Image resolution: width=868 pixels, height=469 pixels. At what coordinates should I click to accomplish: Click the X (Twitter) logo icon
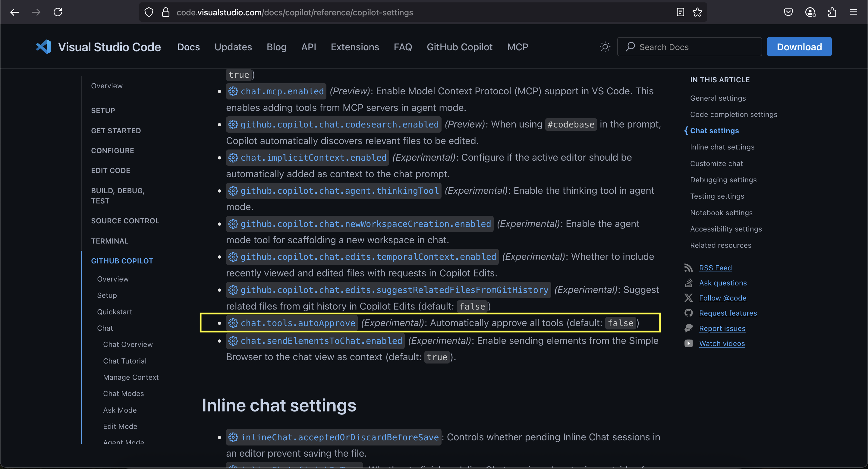(688, 298)
